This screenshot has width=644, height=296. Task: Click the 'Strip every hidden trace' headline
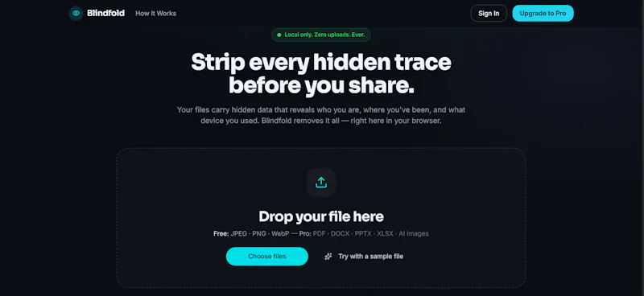click(320, 63)
